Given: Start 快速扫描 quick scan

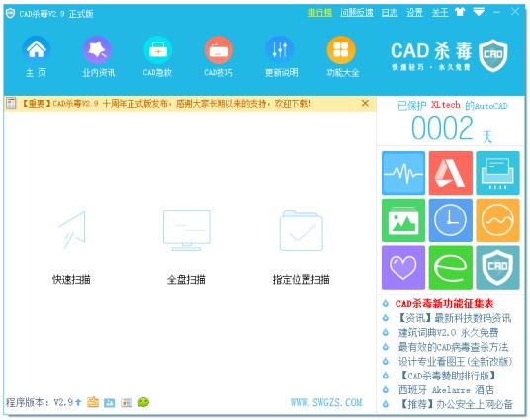Looking at the screenshot, I should (x=71, y=248).
